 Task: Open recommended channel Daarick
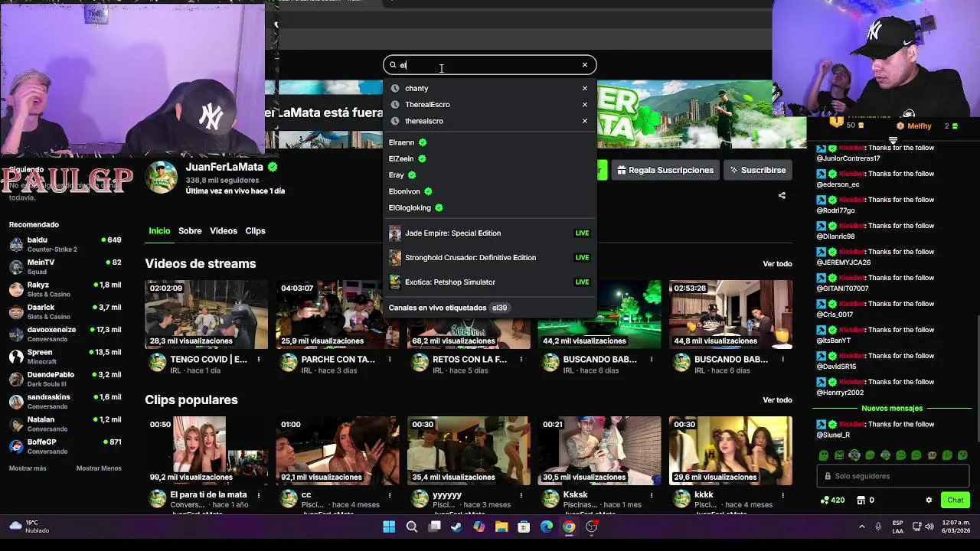pyautogui.click(x=65, y=311)
